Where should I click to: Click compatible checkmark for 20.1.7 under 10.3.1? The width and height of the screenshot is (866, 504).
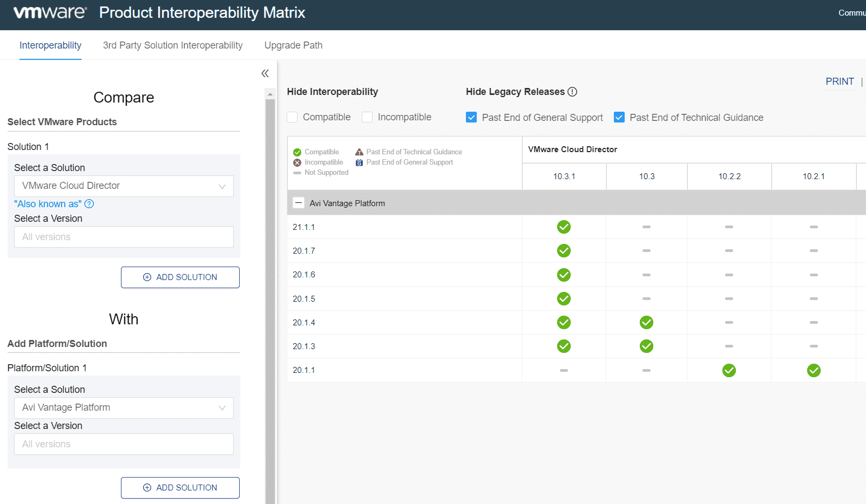(564, 251)
